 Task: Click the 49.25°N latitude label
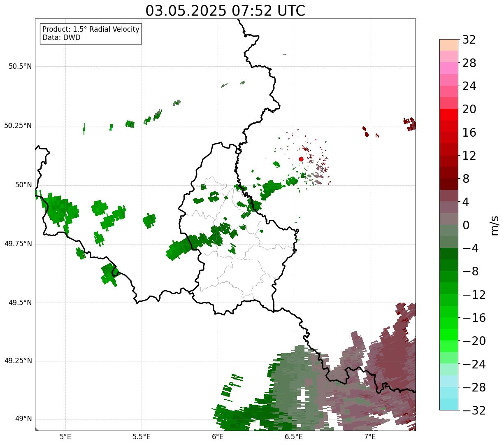18,361
